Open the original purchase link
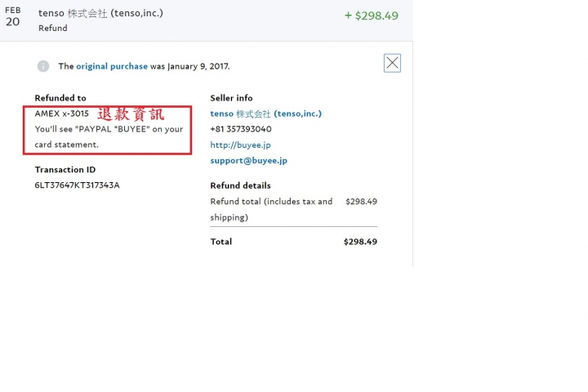The image size is (588, 392). click(x=112, y=66)
